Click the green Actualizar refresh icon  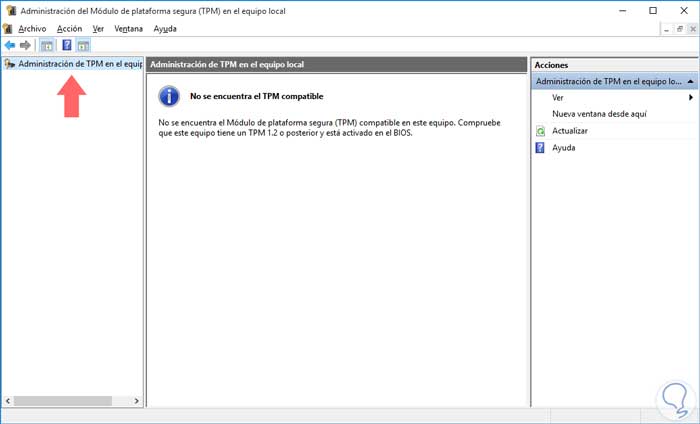tap(540, 131)
